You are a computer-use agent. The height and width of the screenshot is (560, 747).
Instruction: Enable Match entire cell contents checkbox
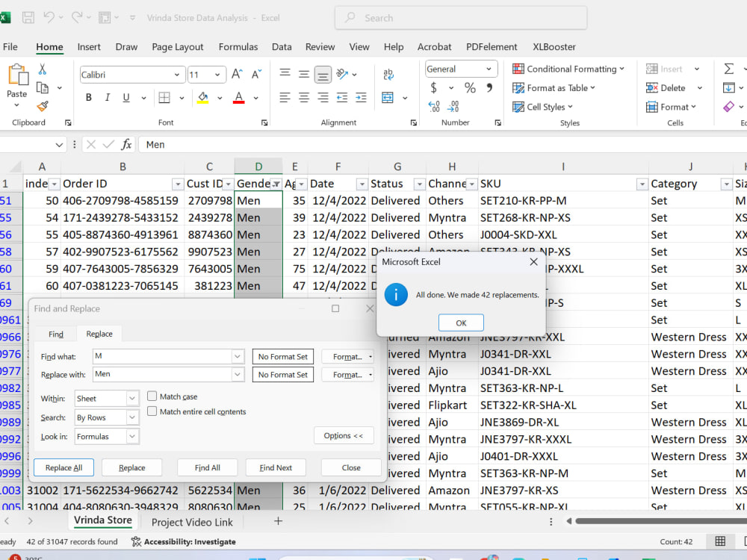(x=152, y=411)
